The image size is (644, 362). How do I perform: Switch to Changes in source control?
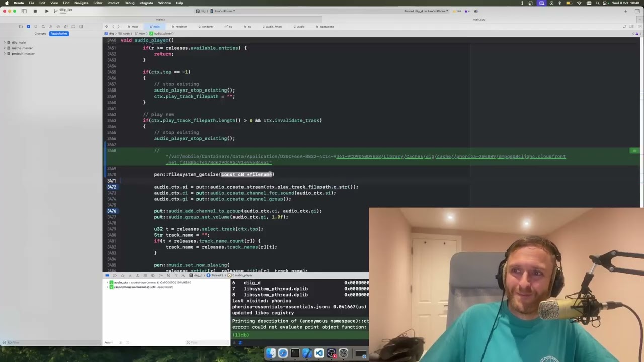(x=40, y=33)
